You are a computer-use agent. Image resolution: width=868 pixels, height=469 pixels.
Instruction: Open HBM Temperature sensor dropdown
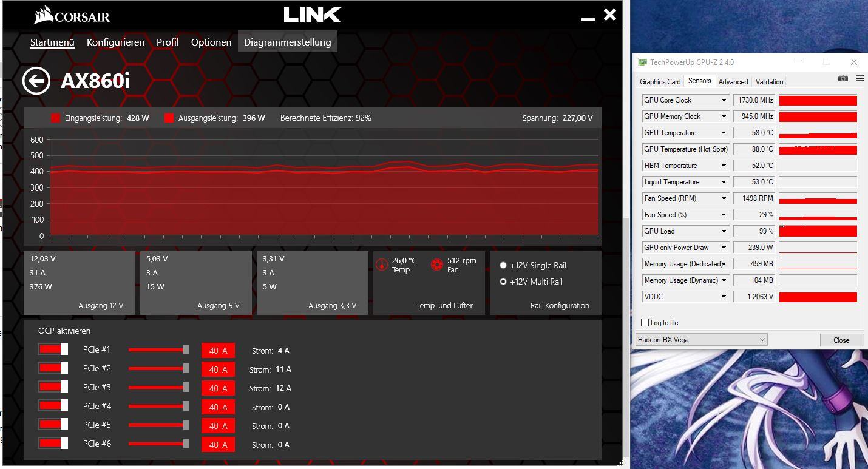[724, 166]
